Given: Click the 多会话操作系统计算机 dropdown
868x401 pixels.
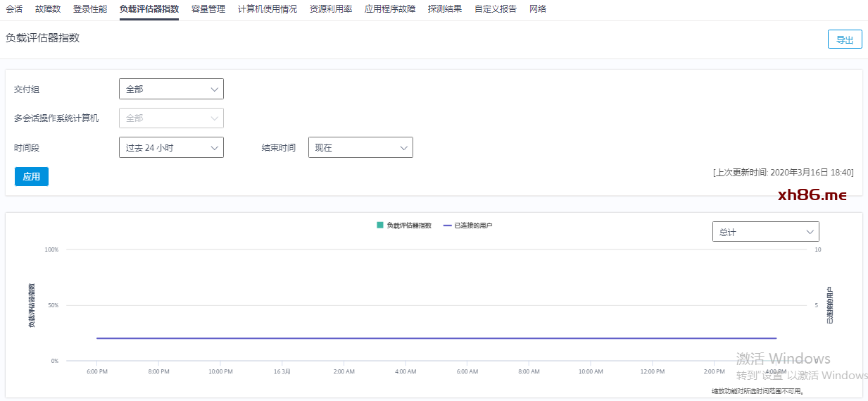Looking at the screenshot, I should click(x=171, y=118).
